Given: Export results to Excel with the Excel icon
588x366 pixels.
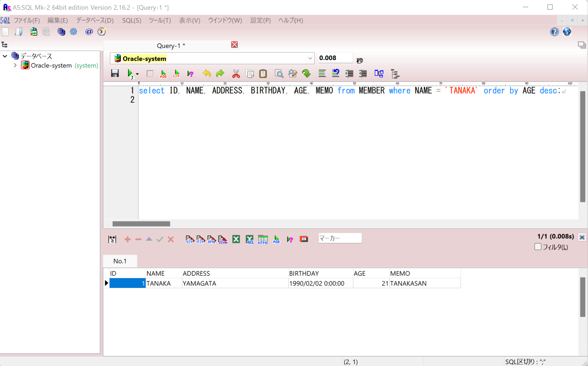Looking at the screenshot, I should click(236, 239).
